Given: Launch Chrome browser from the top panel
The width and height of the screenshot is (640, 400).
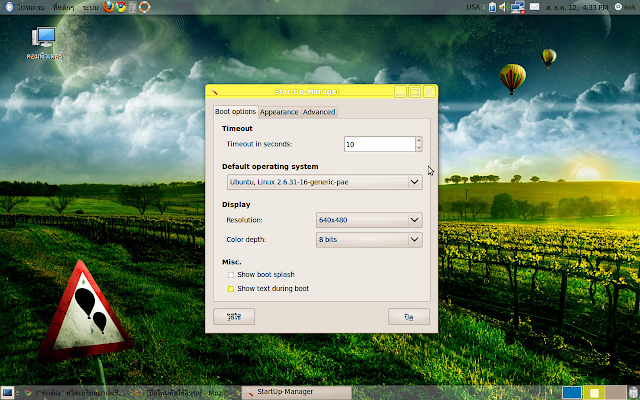Looking at the screenshot, I should tap(121, 7).
